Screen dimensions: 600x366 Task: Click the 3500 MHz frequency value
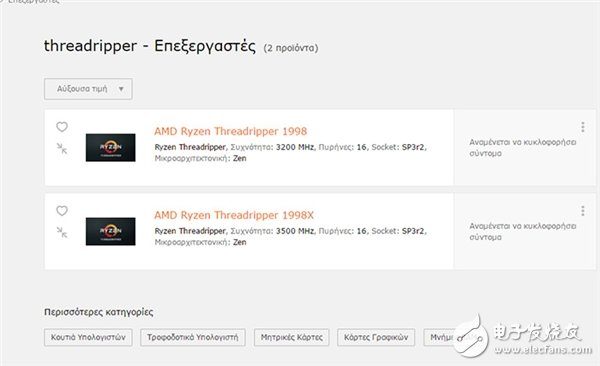[295, 231]
